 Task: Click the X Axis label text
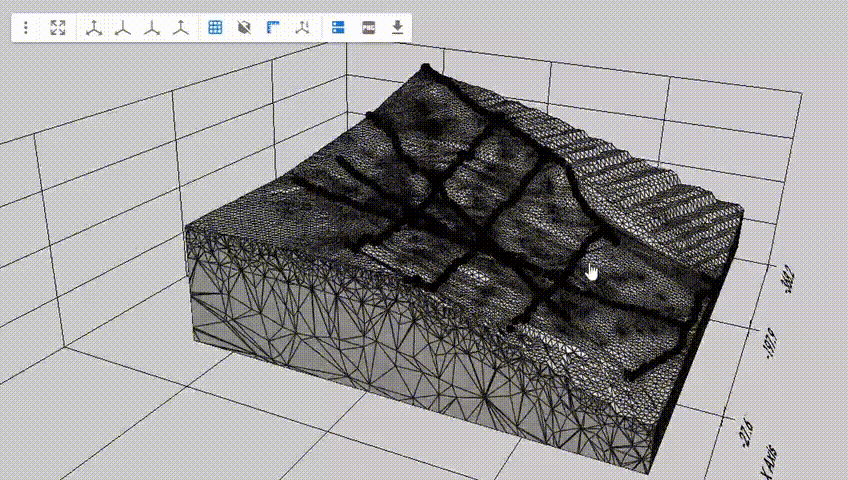pyautogui.click(x=768, y=461)
